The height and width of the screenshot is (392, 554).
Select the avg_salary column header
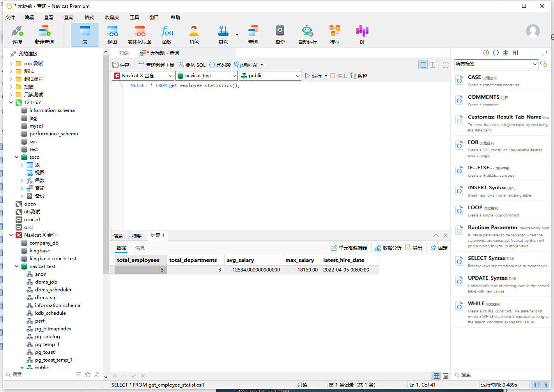tap(253, 260)
